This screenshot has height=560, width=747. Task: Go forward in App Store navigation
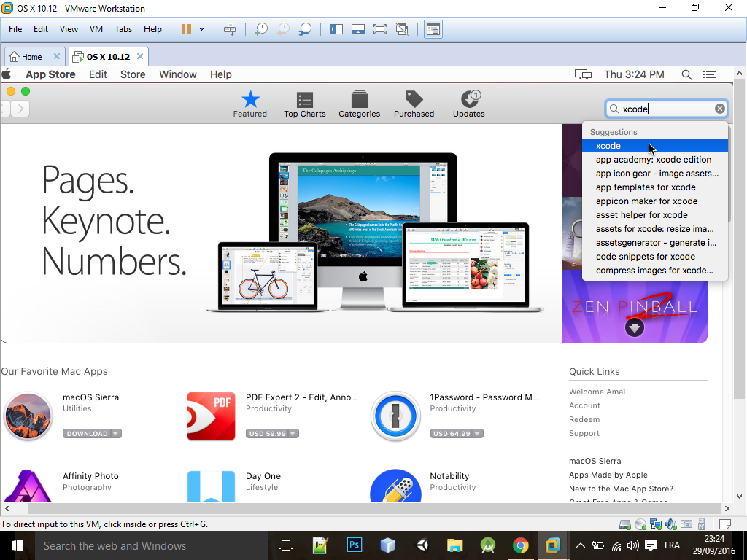pos(20,109)
